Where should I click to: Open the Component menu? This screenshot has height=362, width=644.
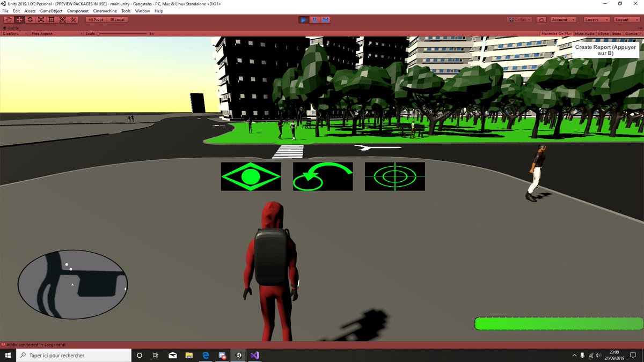pos(78,11)
